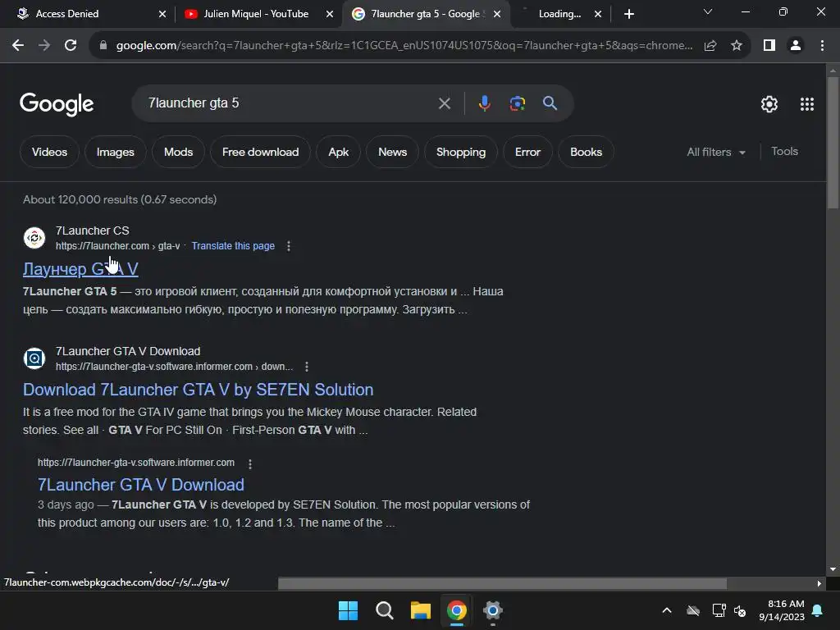Image resolution: width=840 pixels, height=630 pixels.
Task: Click the browser forward arrow
Action: pyautogui.click(x=44, y=46)
